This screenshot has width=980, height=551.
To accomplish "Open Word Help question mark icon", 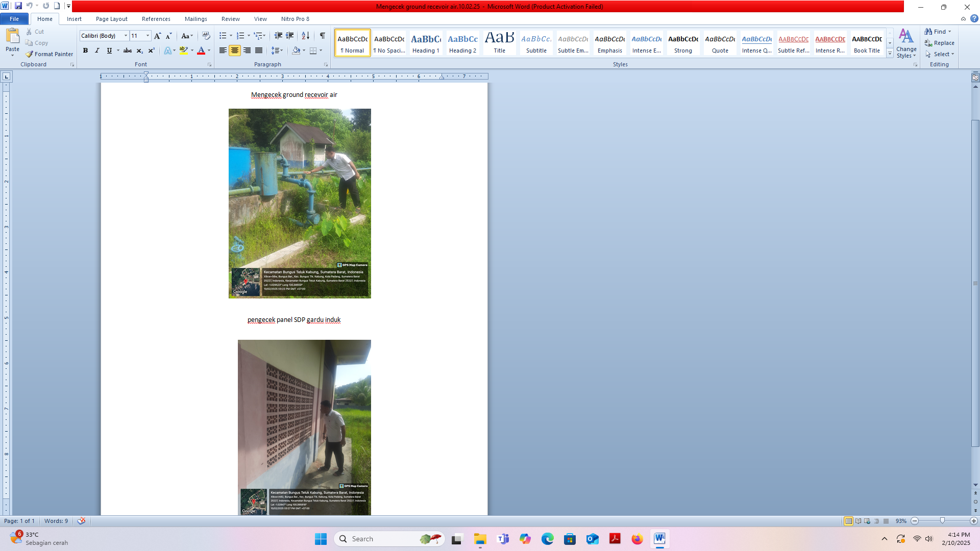I will tap(974, 18).
